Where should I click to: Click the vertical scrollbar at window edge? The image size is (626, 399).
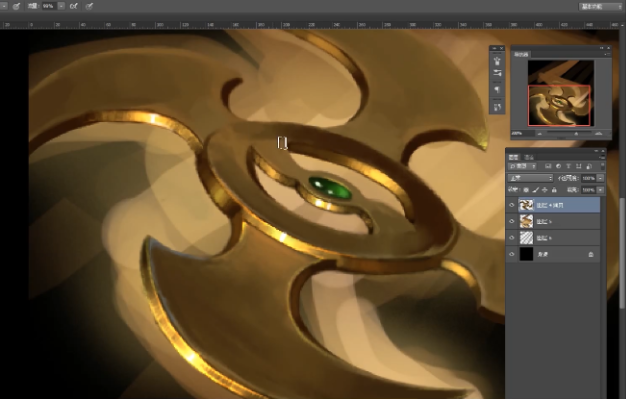(x=622, y=253)
